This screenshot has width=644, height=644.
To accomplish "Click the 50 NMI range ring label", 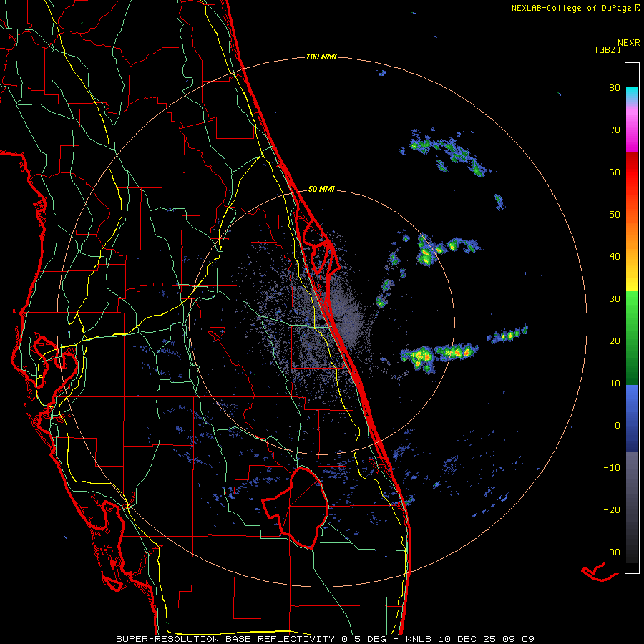I will pyautogui.click(x=321, y=190).
